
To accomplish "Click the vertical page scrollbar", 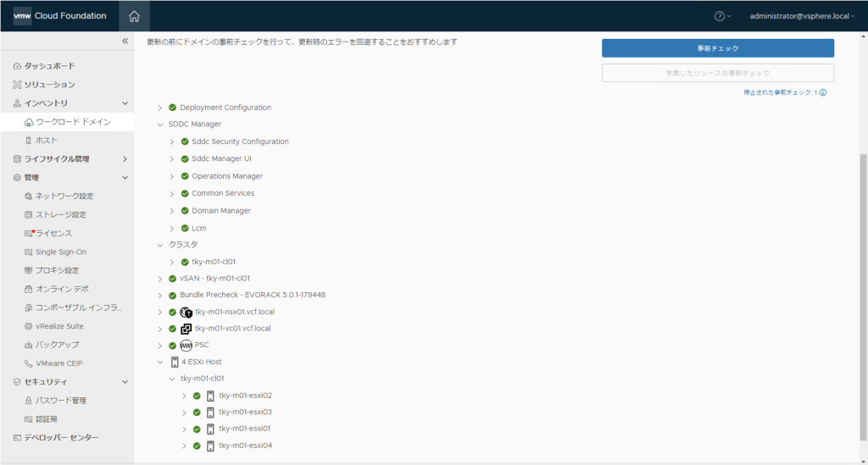I will 864,297.
